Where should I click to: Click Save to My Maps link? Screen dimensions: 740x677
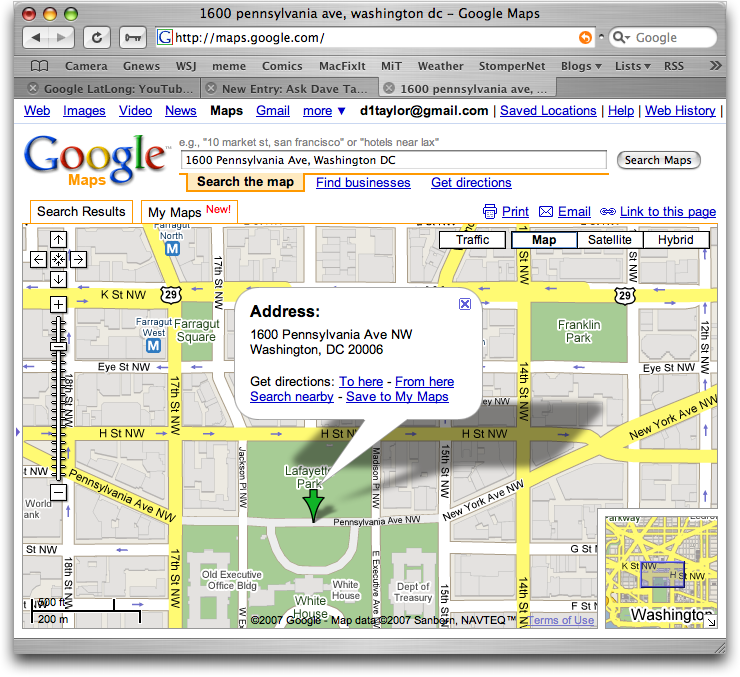tap(397, 396)
